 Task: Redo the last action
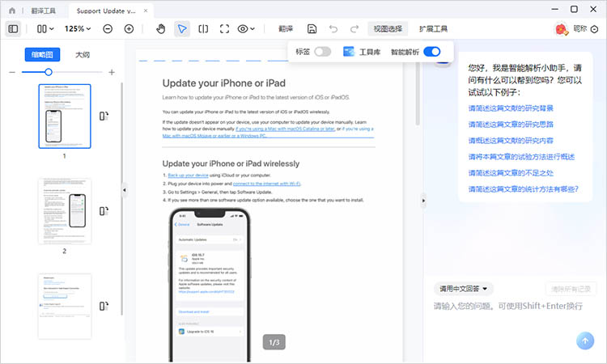tap(354, 28)
